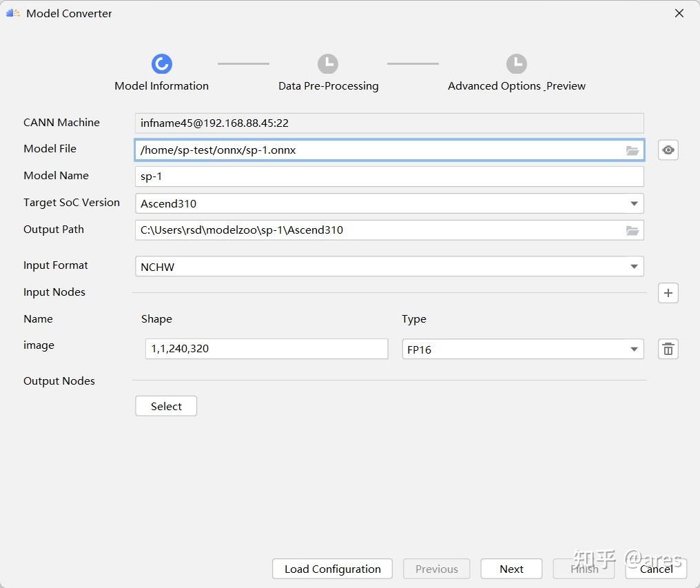Click the Advanced Options Preview step icon

click(516, 64)
